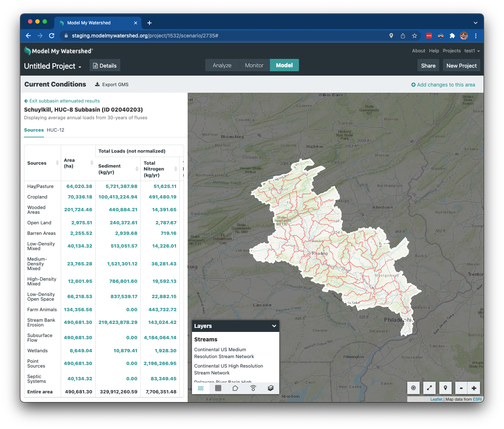Image resolution: width=504 pixels, height=429 pixels.
Task: Click the Point Sources nitrogen value 2,196,266.95
Action: point(160,364)
